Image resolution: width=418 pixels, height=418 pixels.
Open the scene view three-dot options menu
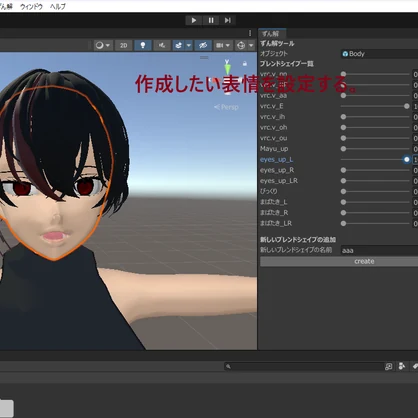pos(250,33)
